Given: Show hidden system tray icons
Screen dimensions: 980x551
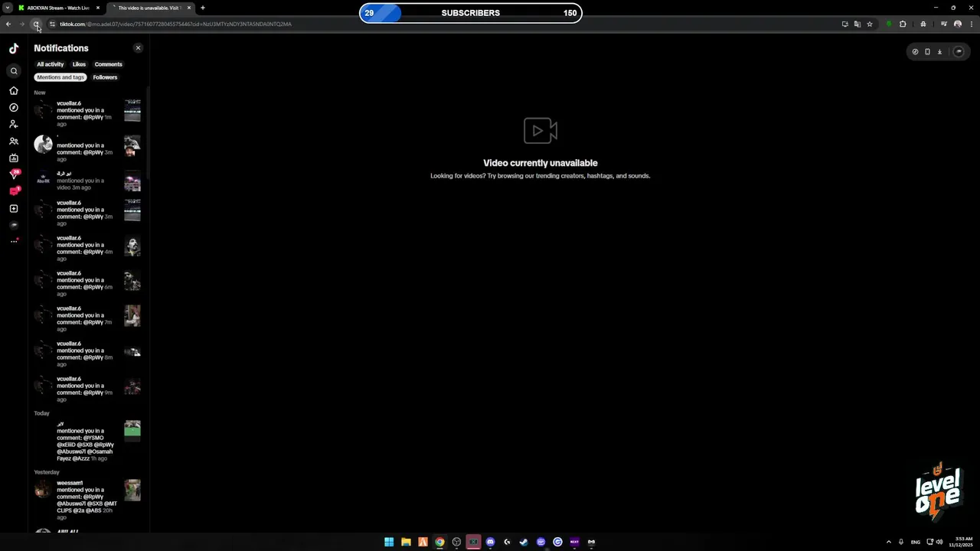Looking at the screenshot, I should pyautogui.click(x=889, y=542).
